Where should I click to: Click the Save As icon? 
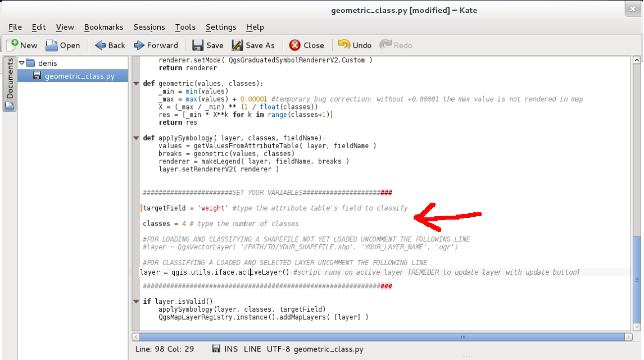pos(252,45)
